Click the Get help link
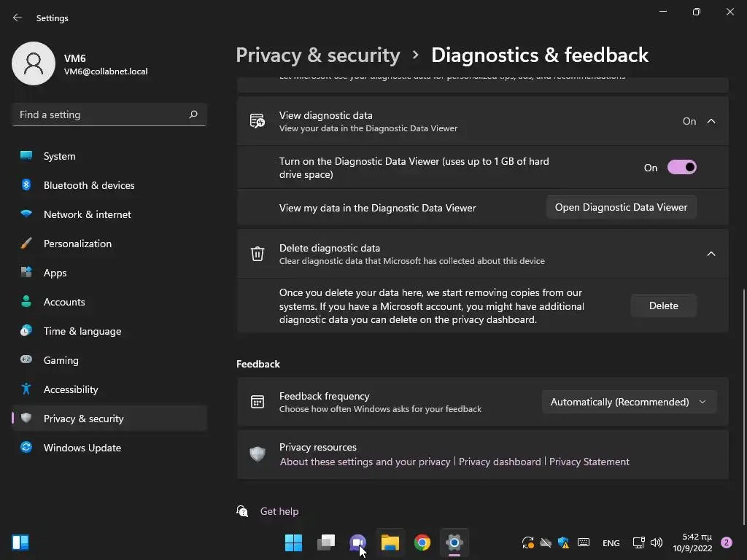This screenshot has width=747, height=560. 279,511
